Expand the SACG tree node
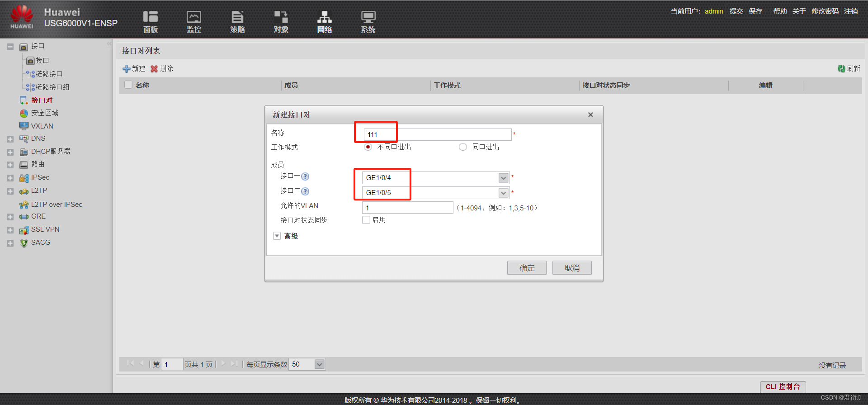This screenshot has width=868, height=405. (10, 243)
